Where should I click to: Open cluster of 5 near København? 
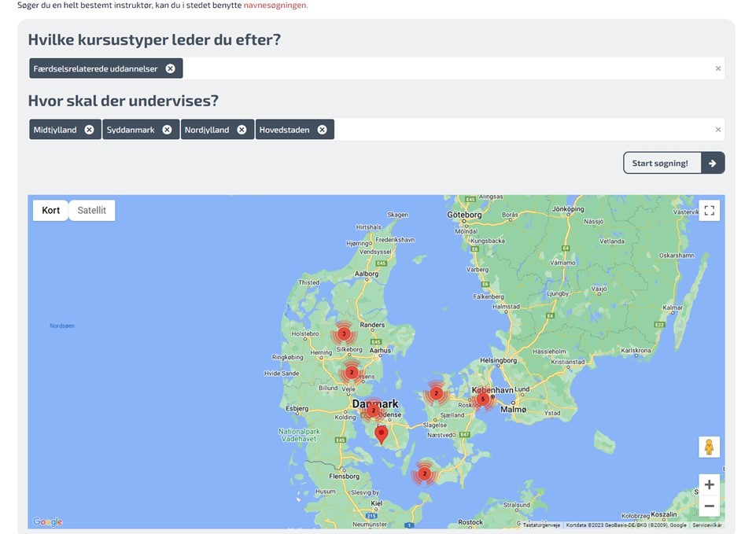[x=482, y=399]
